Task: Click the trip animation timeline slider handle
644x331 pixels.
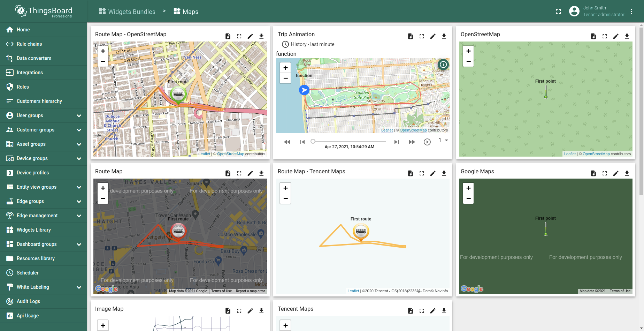Action: 313,141
